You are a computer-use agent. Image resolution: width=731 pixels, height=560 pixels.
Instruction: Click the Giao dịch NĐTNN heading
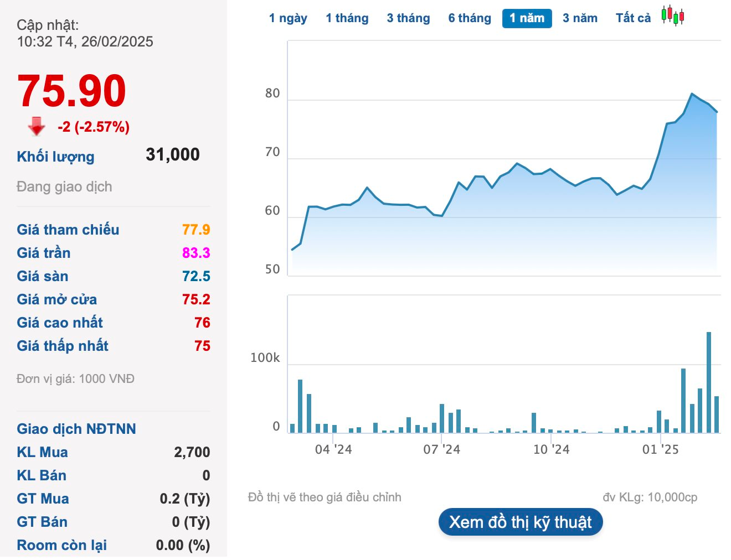pyautogui.click(x=76, y=429)
